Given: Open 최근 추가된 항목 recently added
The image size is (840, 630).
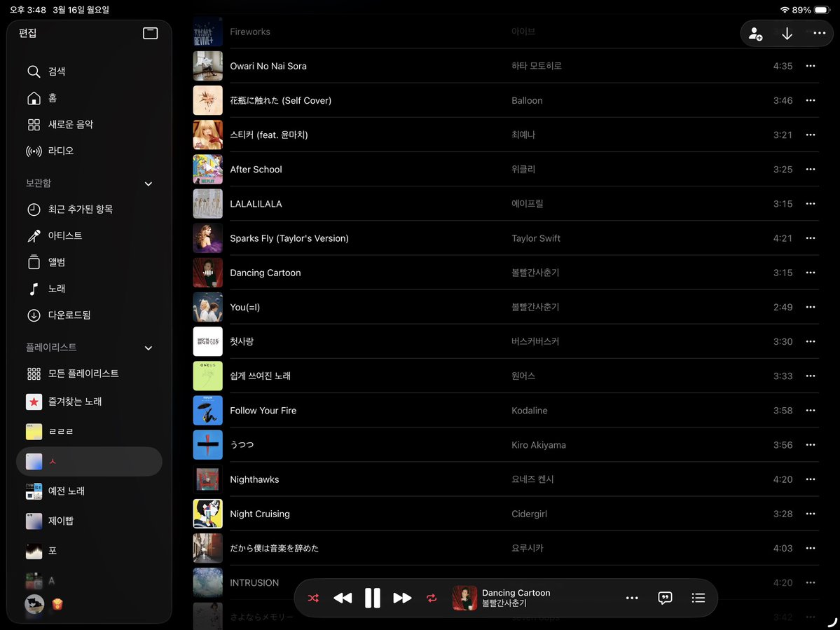Looking at the screenshot, I should pos(89,210).
